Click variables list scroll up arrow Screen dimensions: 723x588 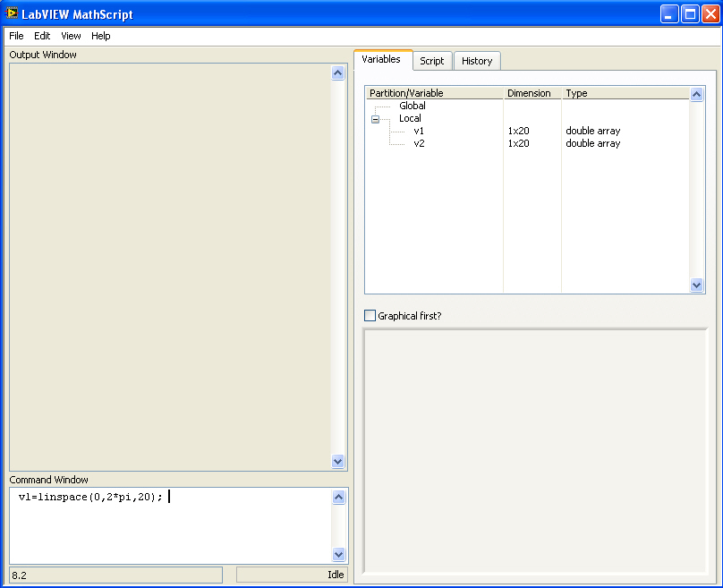coord(697,95)
